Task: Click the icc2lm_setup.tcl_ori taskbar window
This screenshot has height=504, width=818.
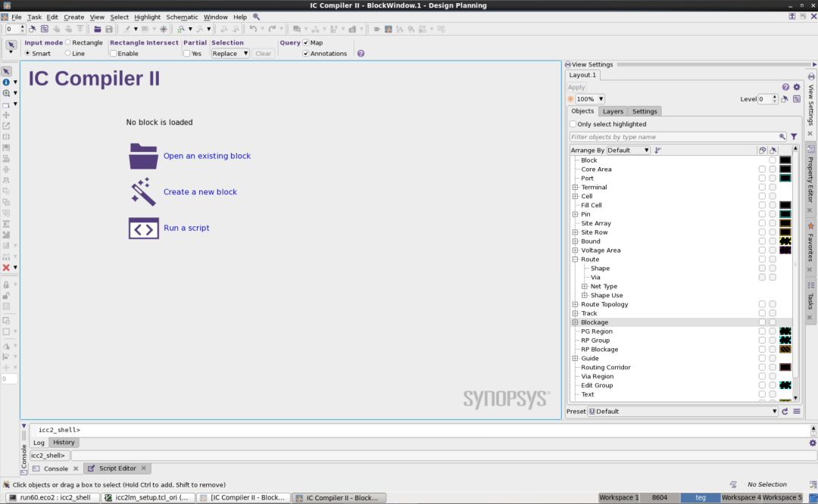Action: click(x=148, y=498)
